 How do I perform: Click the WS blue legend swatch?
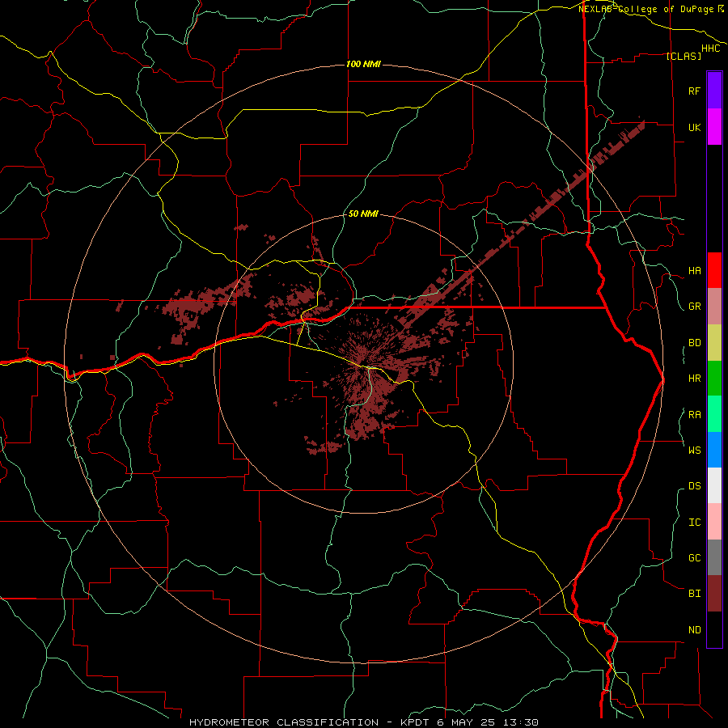(x=714, y=450)
